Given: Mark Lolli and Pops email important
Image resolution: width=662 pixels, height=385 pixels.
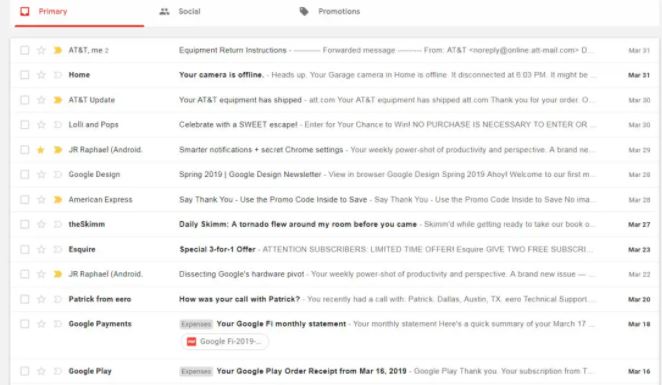Looking at the screenshot, I should (x=58, y=125).
